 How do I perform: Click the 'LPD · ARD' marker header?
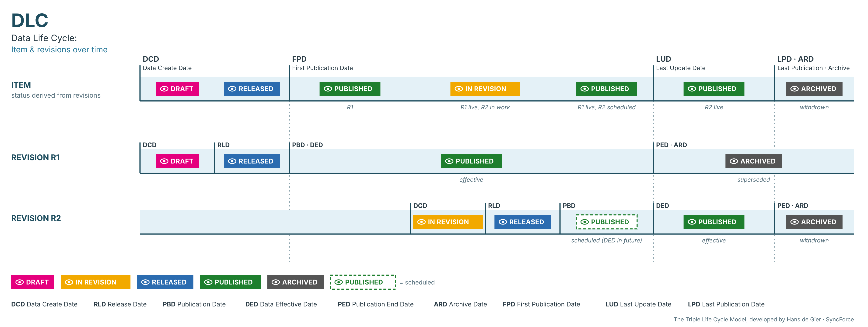pyautogui.click(x=813, y=64)
